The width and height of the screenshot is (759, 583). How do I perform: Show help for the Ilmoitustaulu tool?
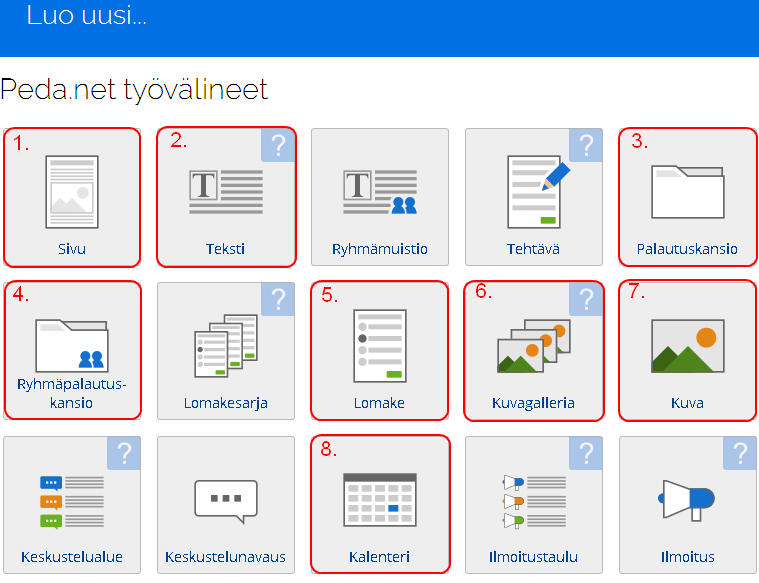(586, 453)
